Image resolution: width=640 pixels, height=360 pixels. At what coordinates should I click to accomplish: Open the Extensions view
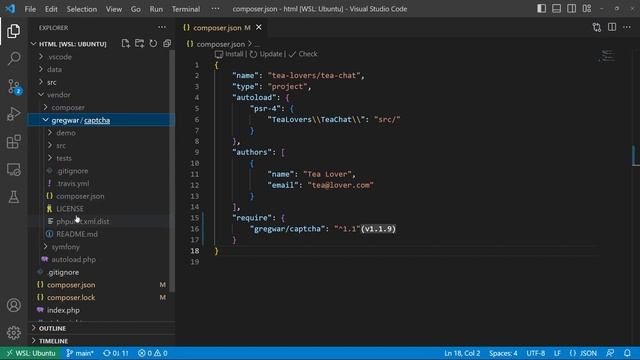[13, 142]
